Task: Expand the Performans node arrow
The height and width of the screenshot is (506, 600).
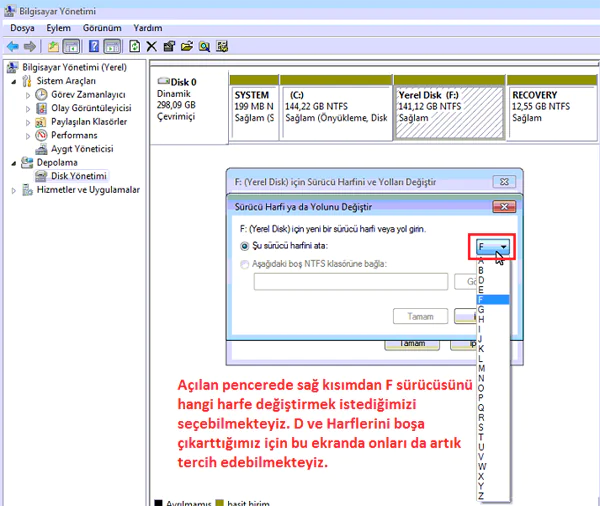Action: tap(28, 136)
